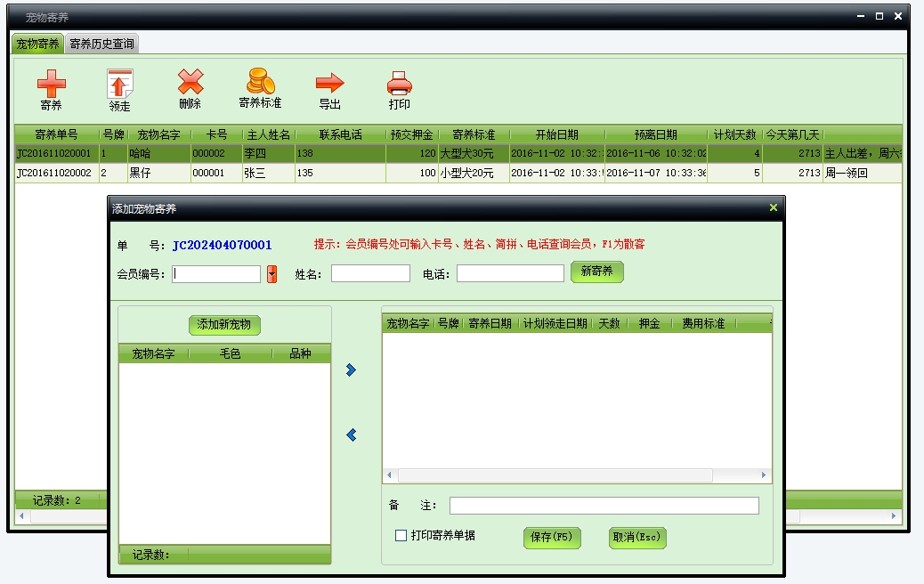
Task: Click the 添加新宠物 button
Action: (x=224, y=325)
